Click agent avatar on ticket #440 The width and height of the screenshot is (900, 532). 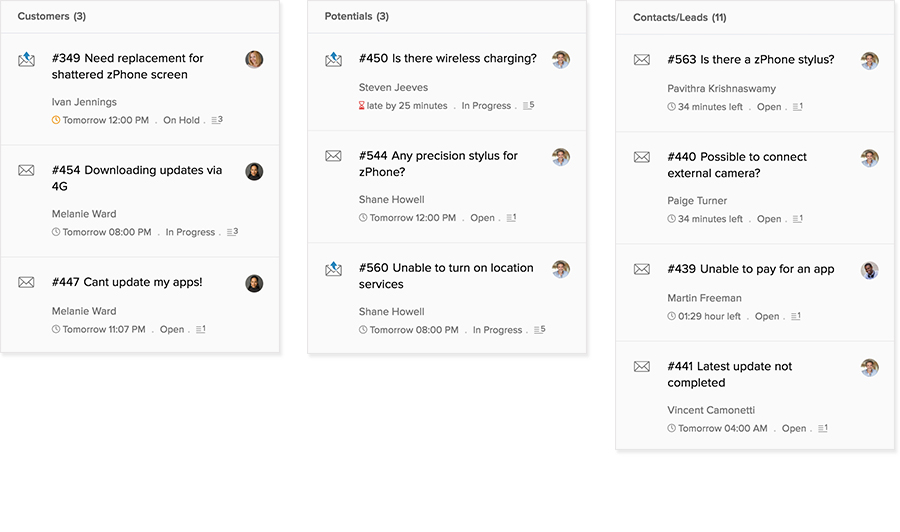coord(870,158)
